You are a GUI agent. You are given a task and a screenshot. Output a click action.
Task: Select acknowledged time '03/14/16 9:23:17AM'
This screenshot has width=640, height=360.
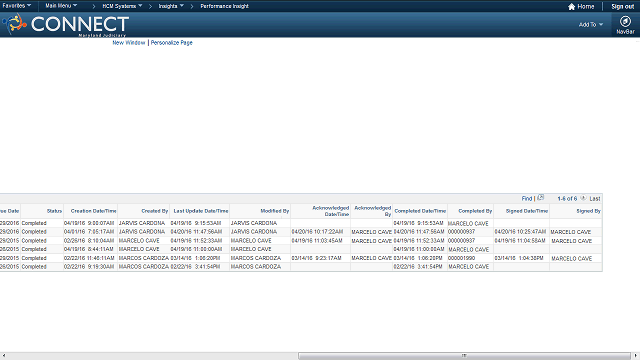pos(317,258)
